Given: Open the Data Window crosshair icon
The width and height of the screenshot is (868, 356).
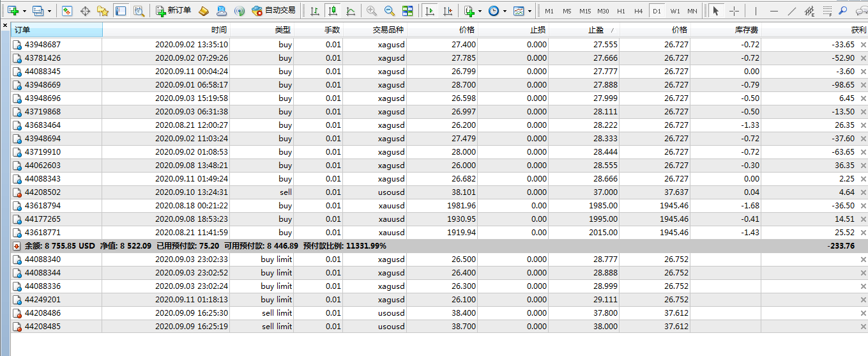Looking at the screenshot, I should [85, 11].
